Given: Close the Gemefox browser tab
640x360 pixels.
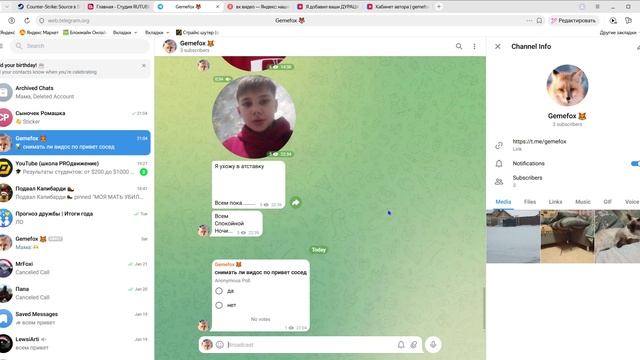Looking at the screenshot, I should click(217, 7).
